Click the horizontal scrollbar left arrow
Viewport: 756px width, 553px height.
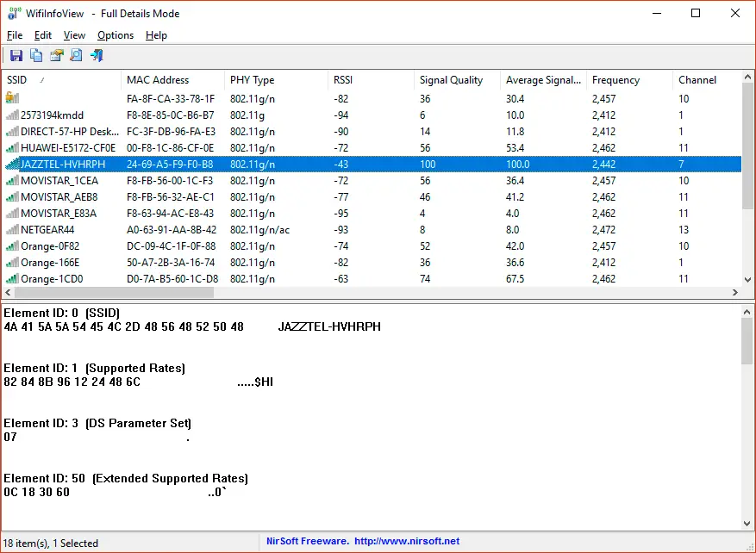[x=8, y=292]
